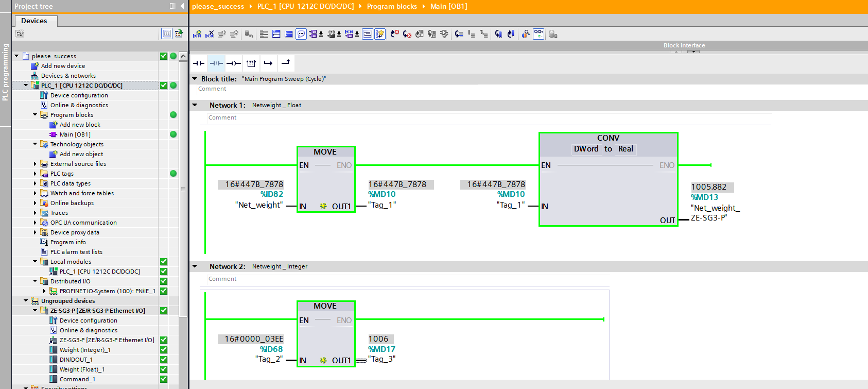Image resolution: width=868 pixels, height=389 pixels.
Task: Click Add new device
Action: 63,65
